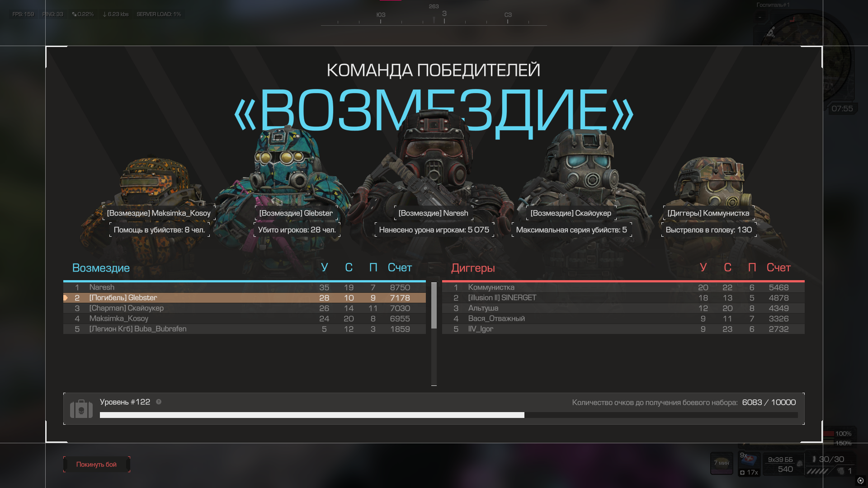Viewport: 868px width, 488px height.
Task: Click the 07:55 match timer
Action: click(x=842, y=108)
